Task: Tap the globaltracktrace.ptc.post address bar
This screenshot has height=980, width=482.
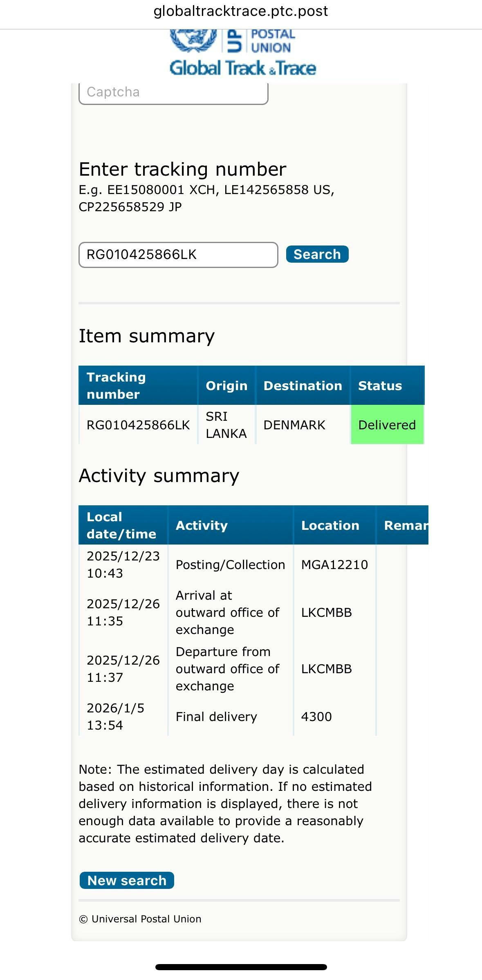Action: [x=241, y=11]
